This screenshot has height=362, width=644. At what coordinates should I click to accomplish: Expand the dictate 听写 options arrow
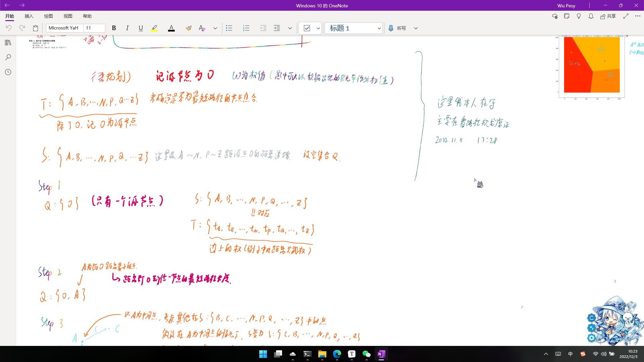[416, 28]
